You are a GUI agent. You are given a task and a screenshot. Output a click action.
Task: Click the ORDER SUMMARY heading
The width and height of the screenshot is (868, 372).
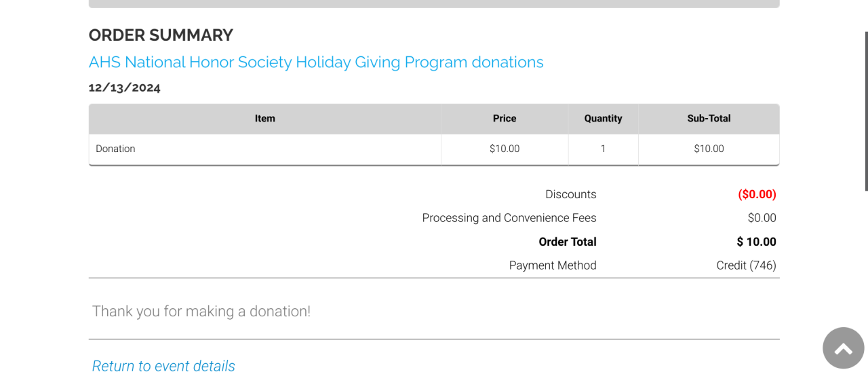click(x=161, y=35)
